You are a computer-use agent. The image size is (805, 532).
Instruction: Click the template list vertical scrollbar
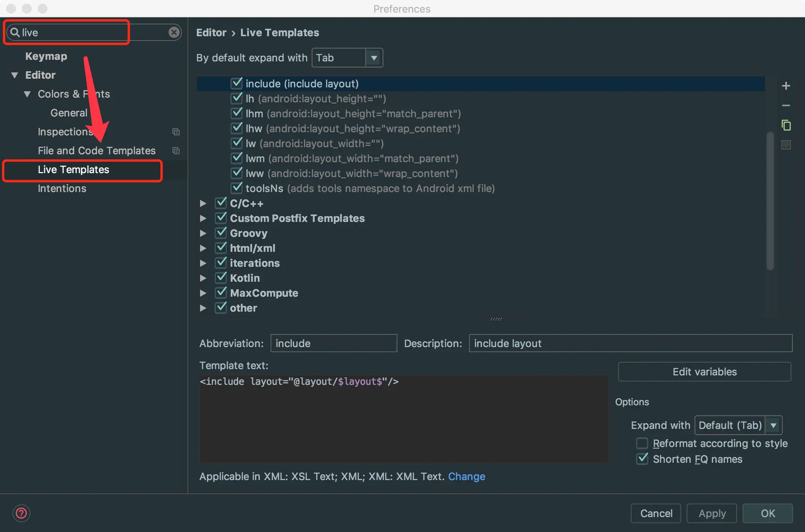(x=770, y=201)
